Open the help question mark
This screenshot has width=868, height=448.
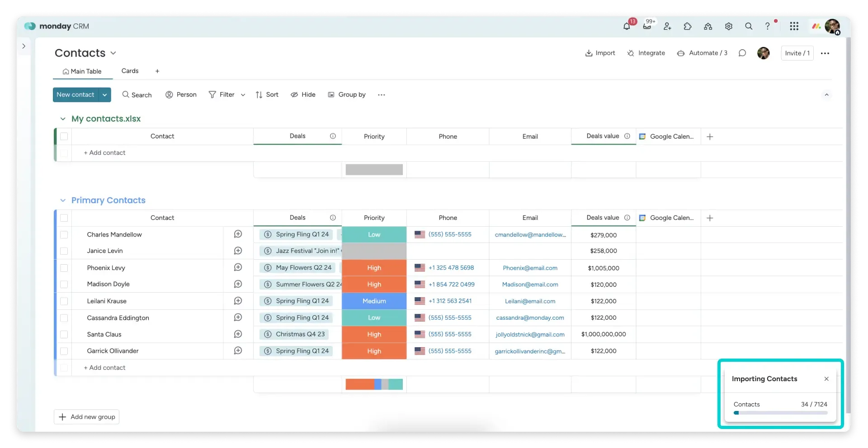coord(767,26)
